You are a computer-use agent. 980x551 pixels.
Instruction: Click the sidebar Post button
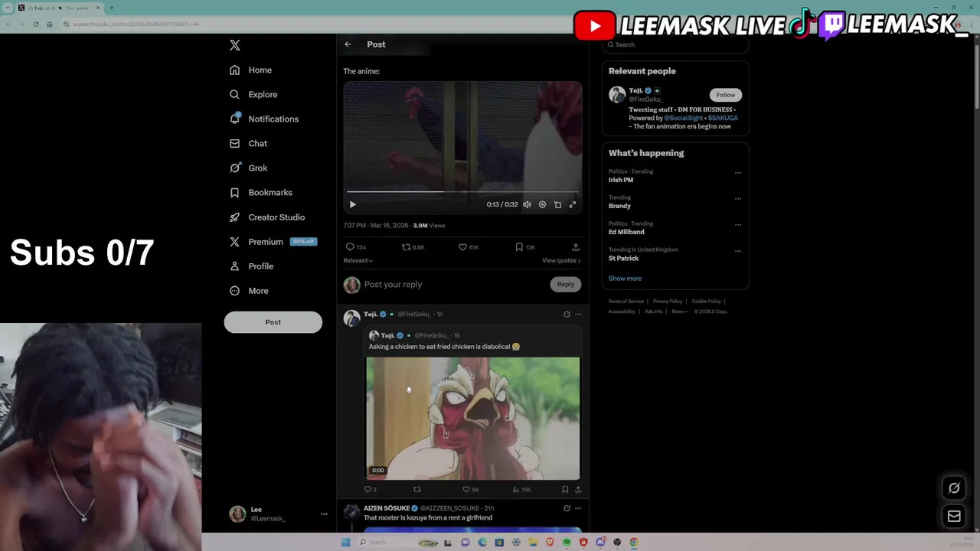point(273,322)
